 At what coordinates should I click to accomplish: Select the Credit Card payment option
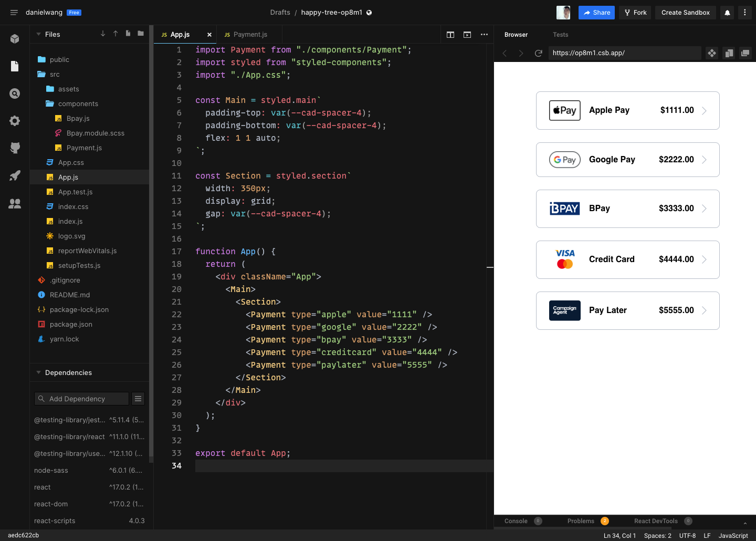tap(628, 259)
